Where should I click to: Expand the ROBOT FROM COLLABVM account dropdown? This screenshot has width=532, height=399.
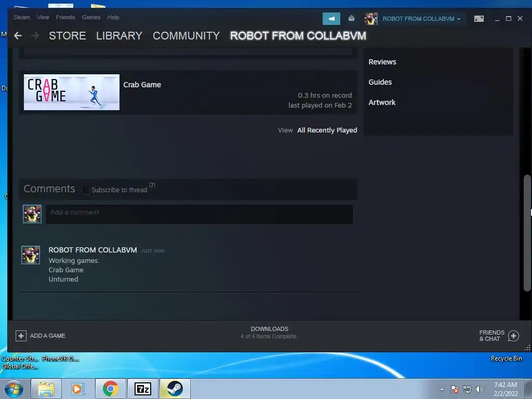(x=421, y=19)
